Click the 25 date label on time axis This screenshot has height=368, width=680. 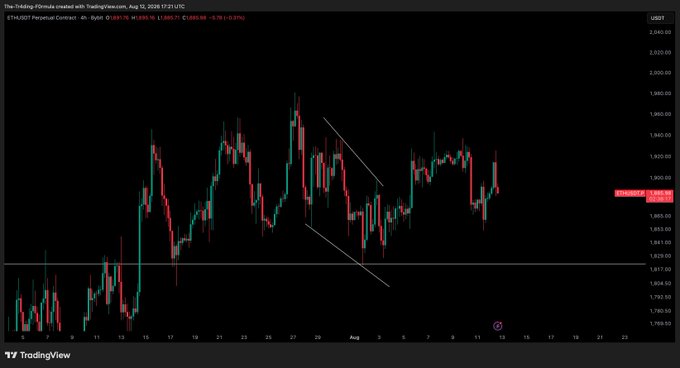point(268,337)
